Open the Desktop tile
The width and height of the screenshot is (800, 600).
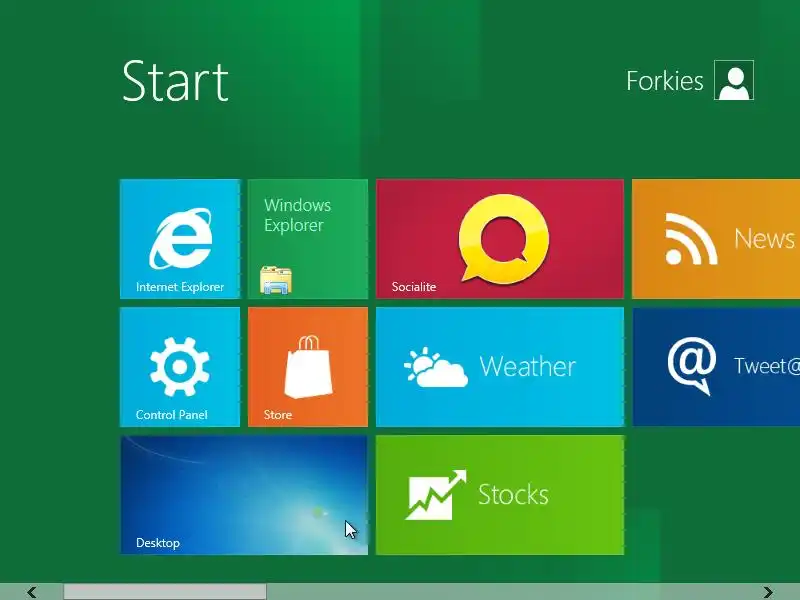point(244,495)
